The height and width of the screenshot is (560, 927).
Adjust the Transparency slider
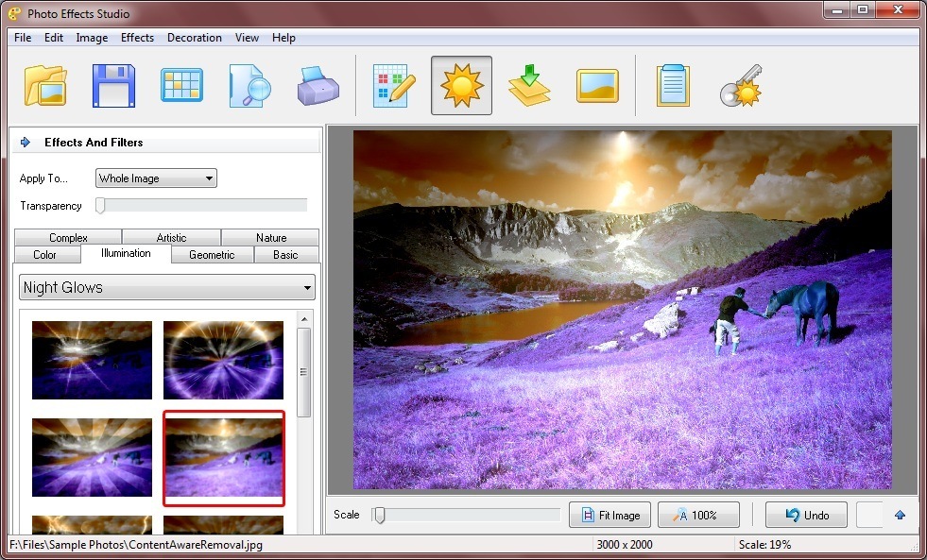coord(99,204)
